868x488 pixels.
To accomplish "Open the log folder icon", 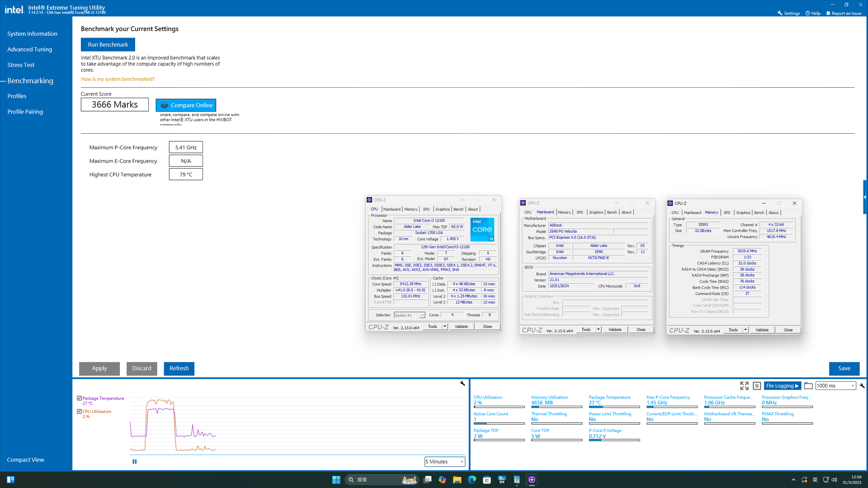I will click(x=808, y=386).
